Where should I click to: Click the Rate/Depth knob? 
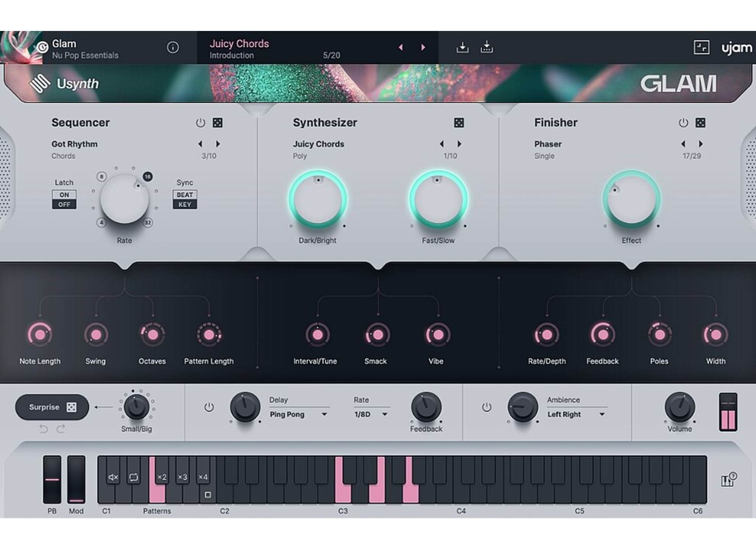click(547, 335)
